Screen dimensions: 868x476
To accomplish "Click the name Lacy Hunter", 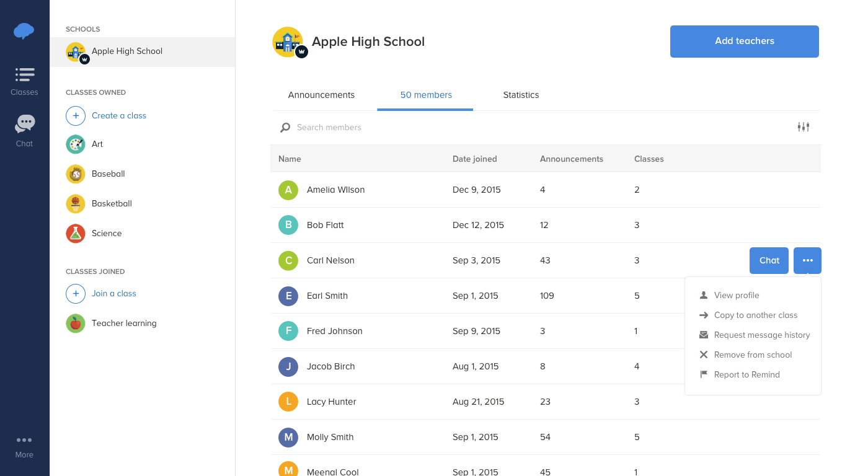I will (332, 402).
